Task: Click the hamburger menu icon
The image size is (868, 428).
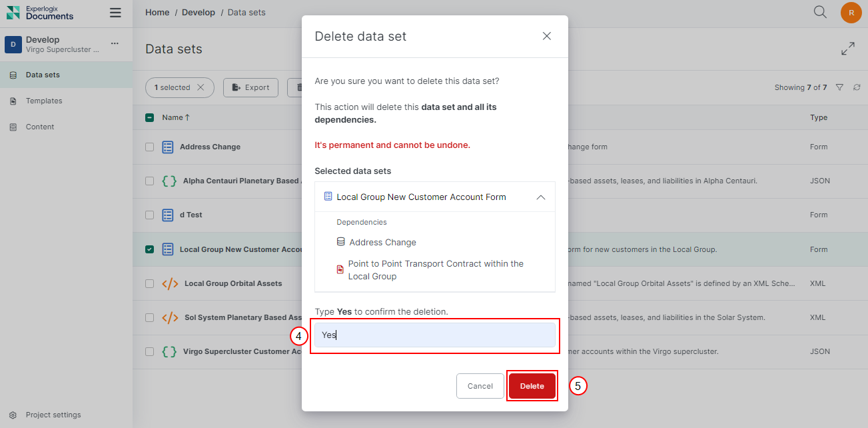Action: tap(115, 13)
